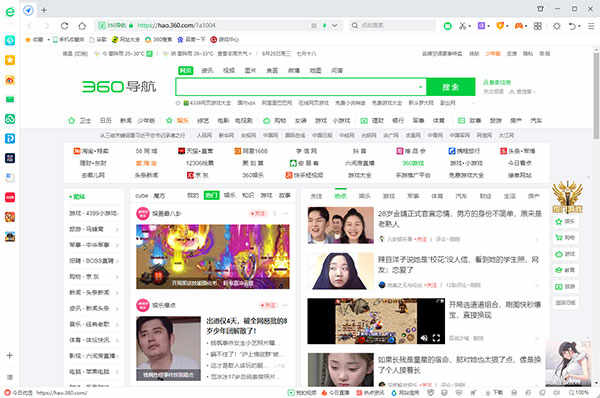Open the game controller extension icon

pyautogui.click(x=518, y=26)
